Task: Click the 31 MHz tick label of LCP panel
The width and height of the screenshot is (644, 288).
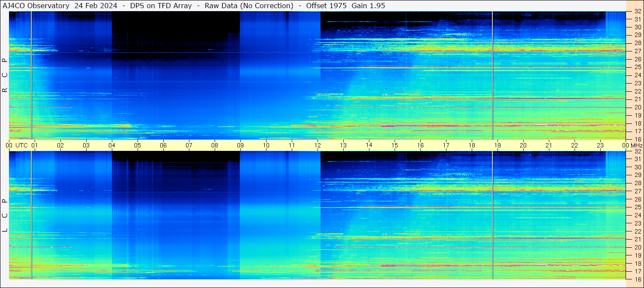Action: pos(638,159)
